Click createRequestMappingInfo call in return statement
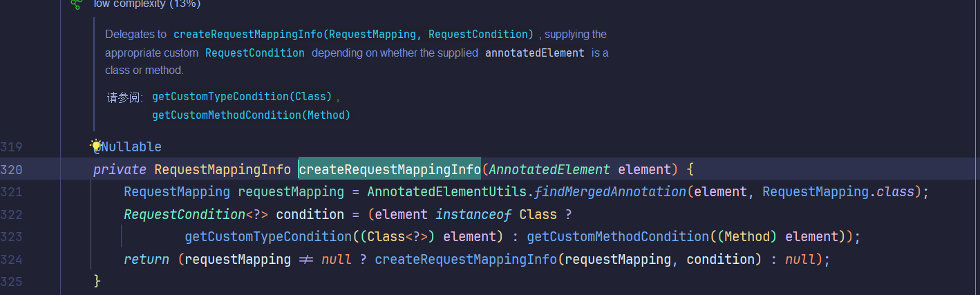This screenshot has width=980, height=295. 465,260
